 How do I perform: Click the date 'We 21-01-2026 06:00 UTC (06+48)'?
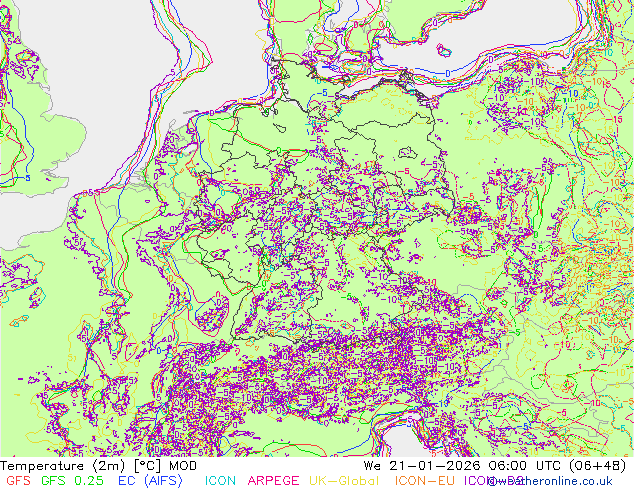(x=495, y=466)
